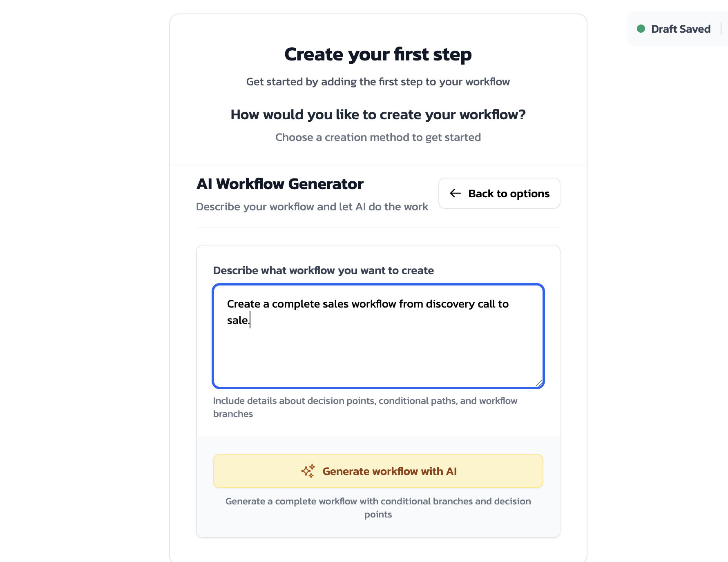Return to creation options via Back to options
Screen dimensions: 728x562
499,193
